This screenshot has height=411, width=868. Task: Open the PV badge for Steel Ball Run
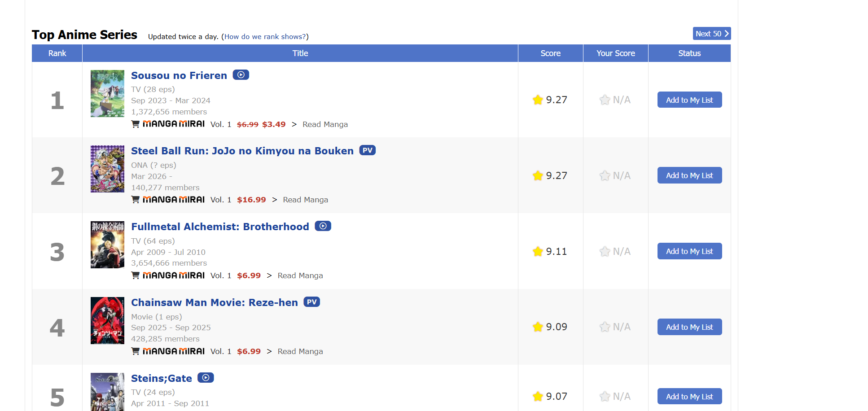point(368,150)
